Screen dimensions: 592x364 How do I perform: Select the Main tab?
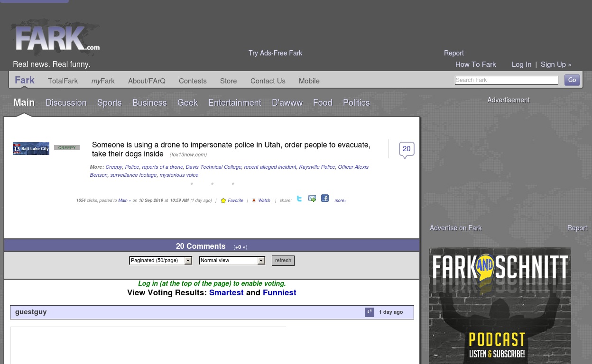pyautogui.click(x=24, y=103)
